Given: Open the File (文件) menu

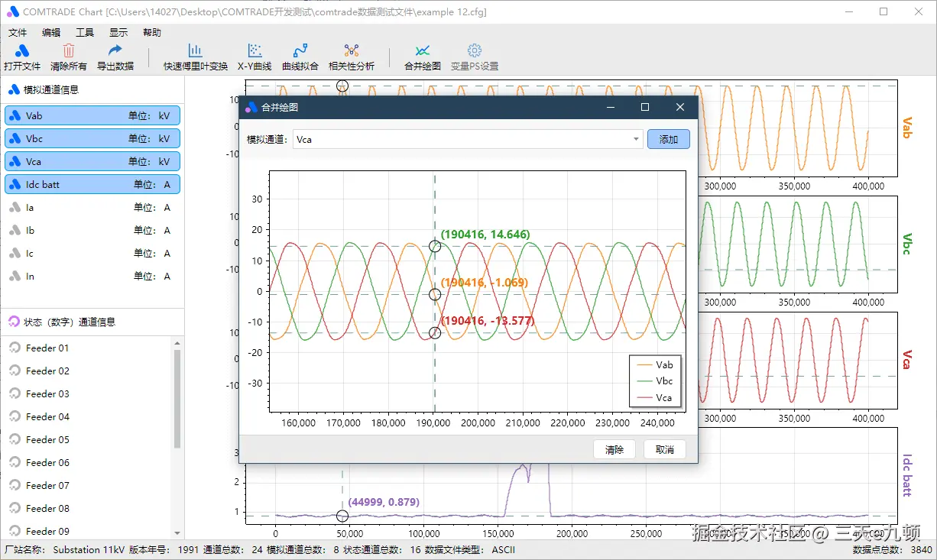Looking at the screenshot, I should 17,33.
